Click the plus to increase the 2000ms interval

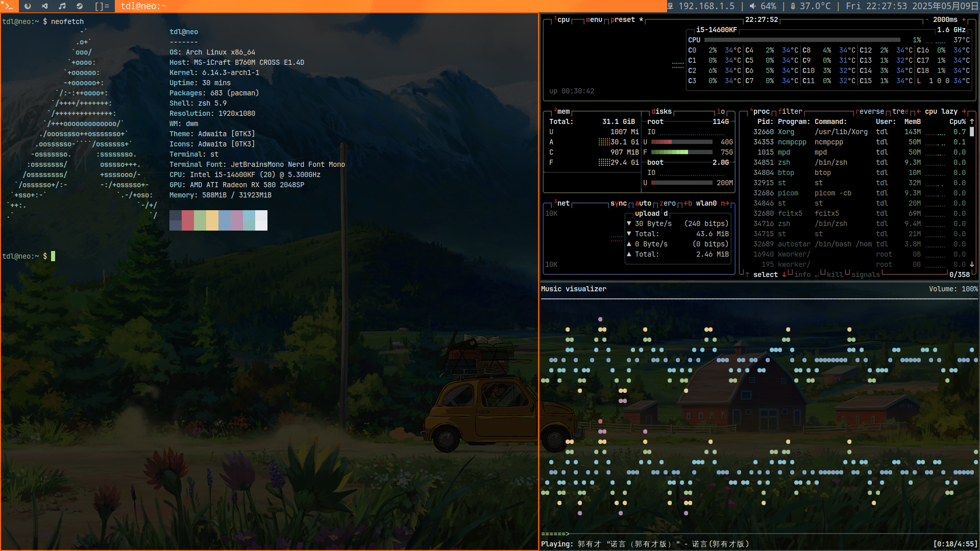(x=964, y=20)
